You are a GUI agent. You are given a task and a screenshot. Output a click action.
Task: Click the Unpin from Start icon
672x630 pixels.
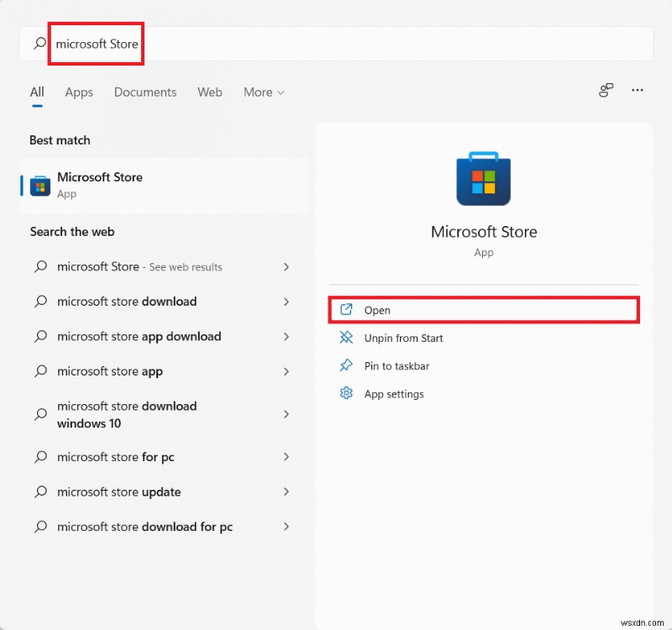tap(346, 339)
